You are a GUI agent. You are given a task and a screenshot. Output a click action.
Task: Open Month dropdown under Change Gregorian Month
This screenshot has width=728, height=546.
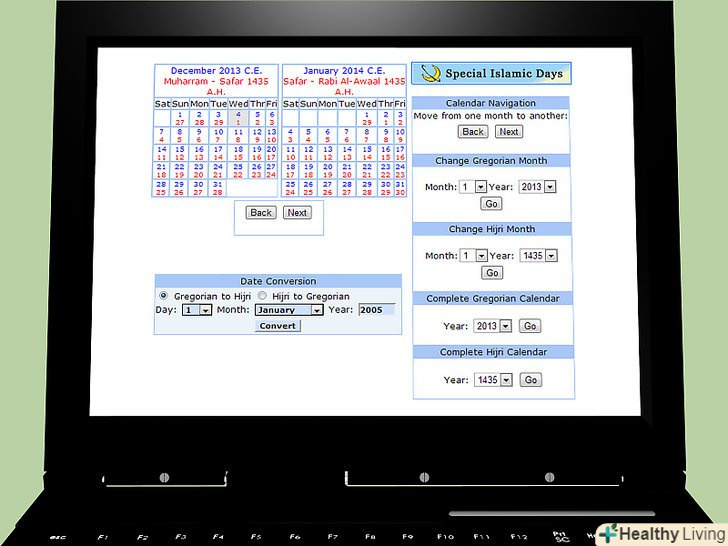[473, 187]
